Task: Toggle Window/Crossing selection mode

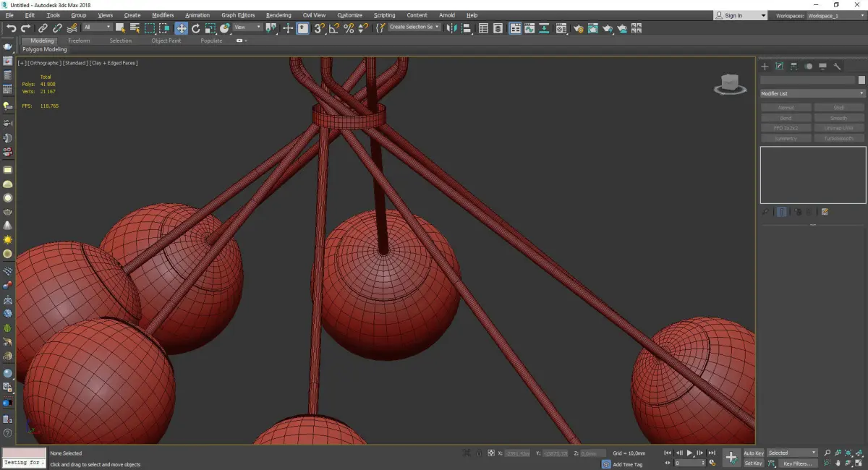Action: tap(165, 28)
